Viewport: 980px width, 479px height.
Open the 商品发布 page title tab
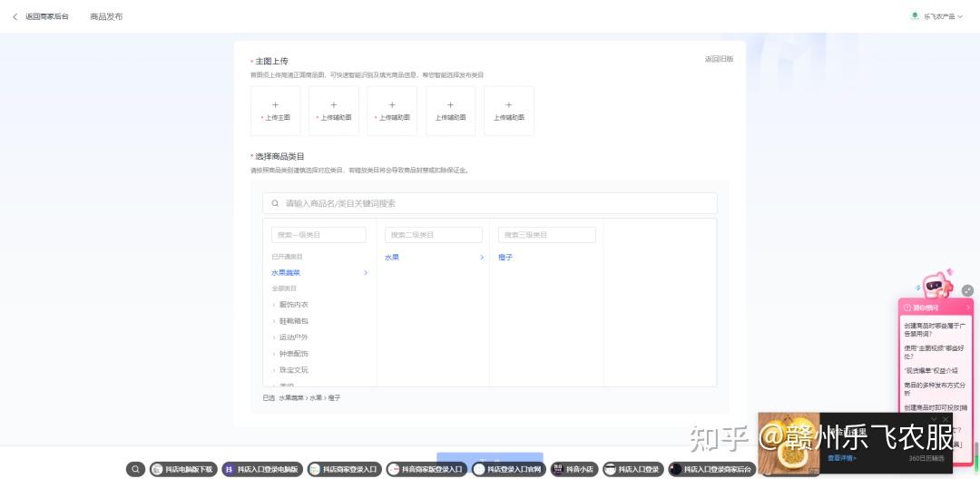tap(106, 17)
